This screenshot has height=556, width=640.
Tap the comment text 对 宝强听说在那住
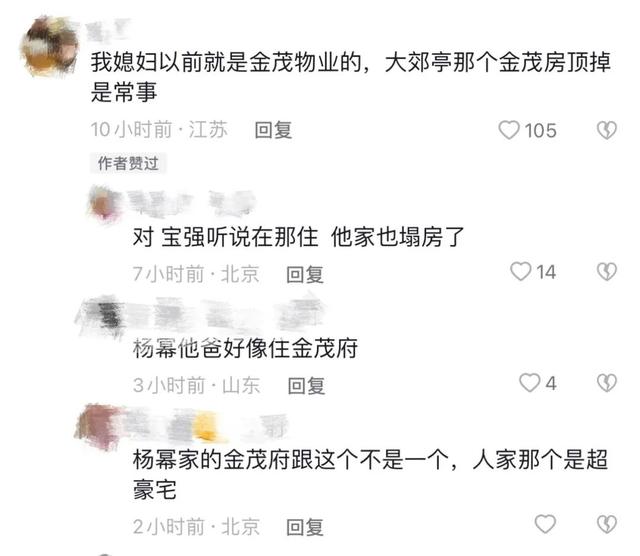pyautogui.click(x=225, y=237)
